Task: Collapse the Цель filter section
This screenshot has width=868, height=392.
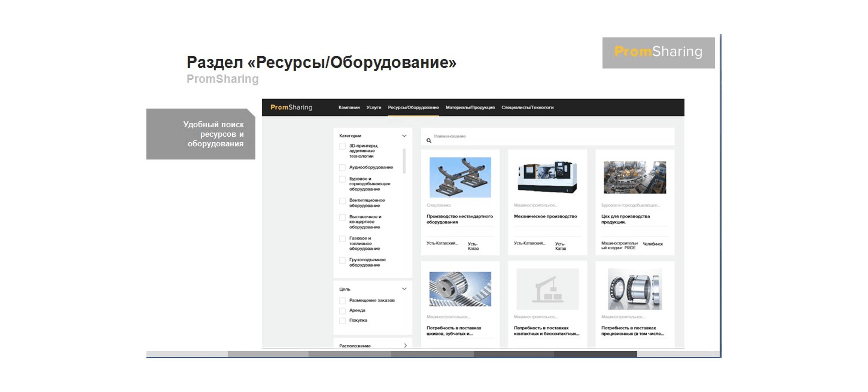Action: click(404, 289)
